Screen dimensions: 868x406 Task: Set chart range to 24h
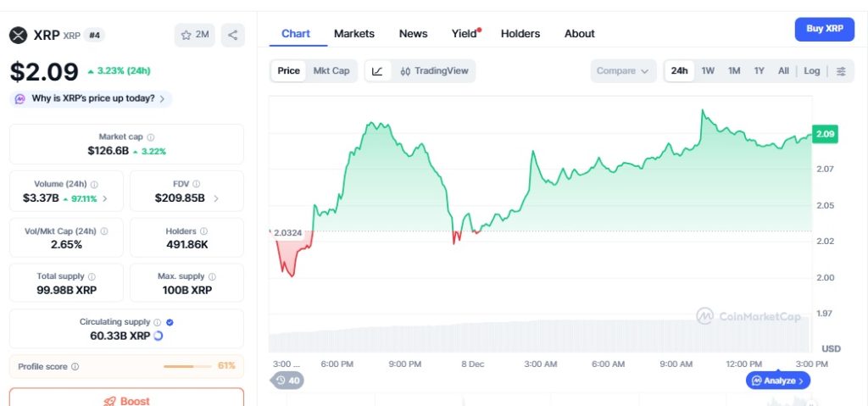[679, 71]
